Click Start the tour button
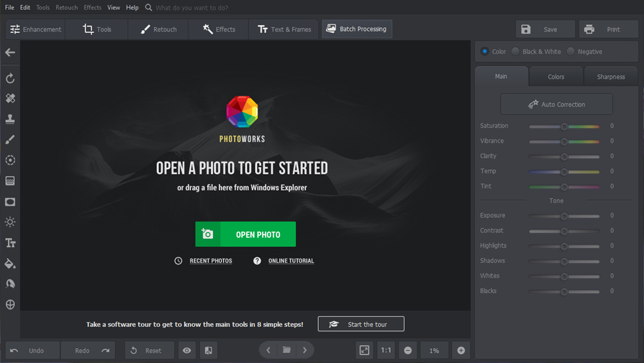Viewport: 644px width, 363px height. click(x=361, y=324)
